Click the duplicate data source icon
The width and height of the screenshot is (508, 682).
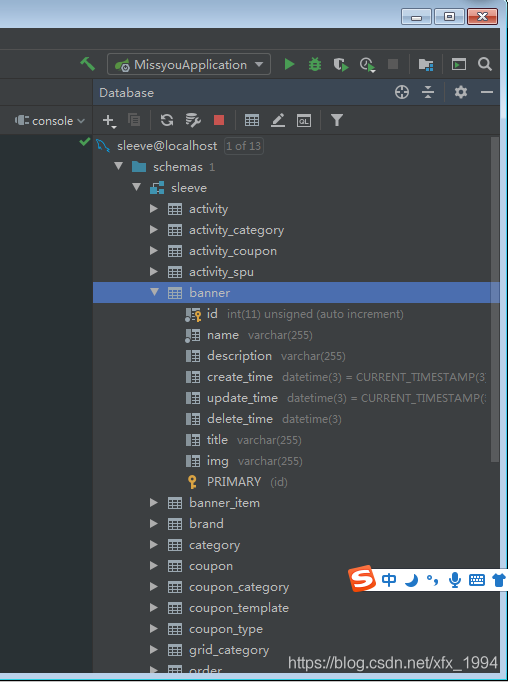click(x=134, y=120)
